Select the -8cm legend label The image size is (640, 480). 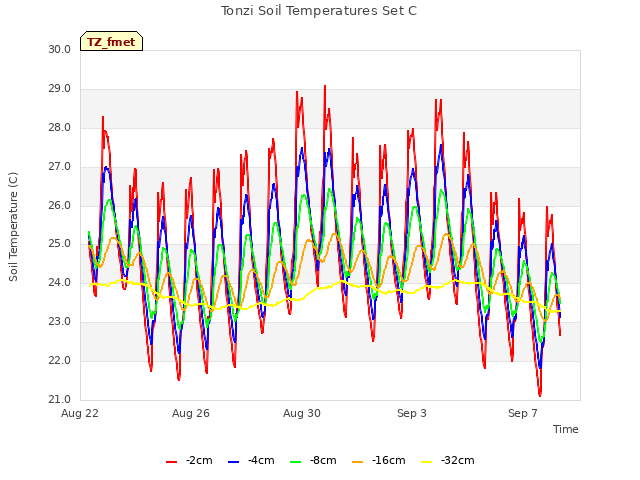click(323, 460)
